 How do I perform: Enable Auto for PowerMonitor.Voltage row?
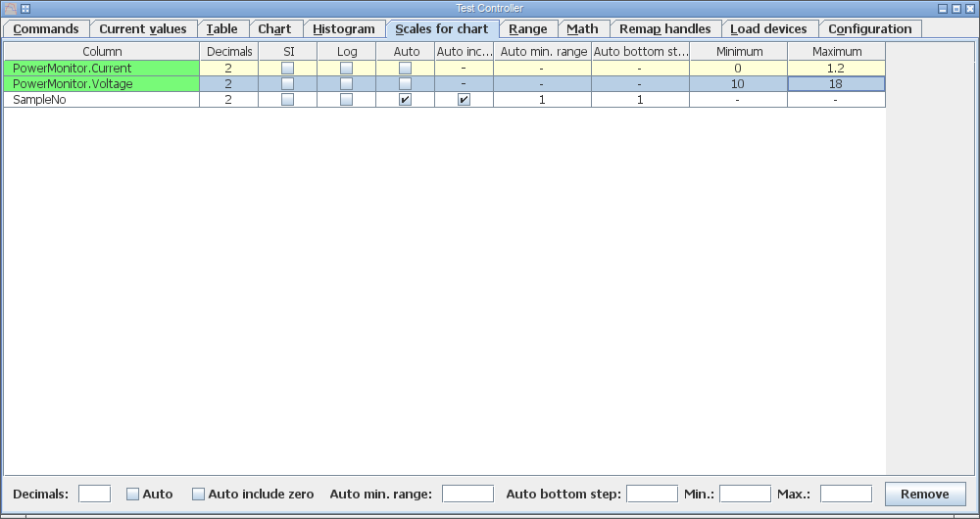pos(405,83)
